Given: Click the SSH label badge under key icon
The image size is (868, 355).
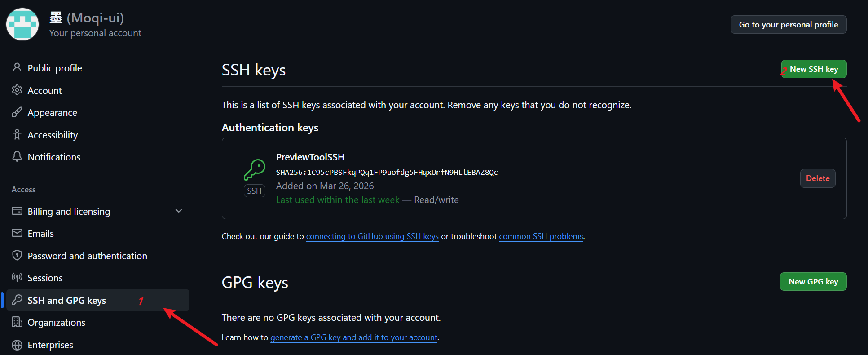Looking at the screenshot, I should point(254,191).
